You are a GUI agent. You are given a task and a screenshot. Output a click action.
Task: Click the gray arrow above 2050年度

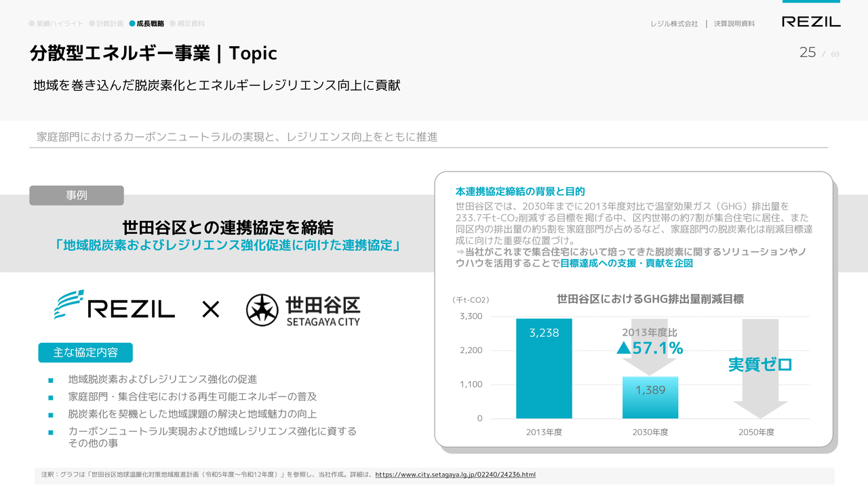point(760,369)
